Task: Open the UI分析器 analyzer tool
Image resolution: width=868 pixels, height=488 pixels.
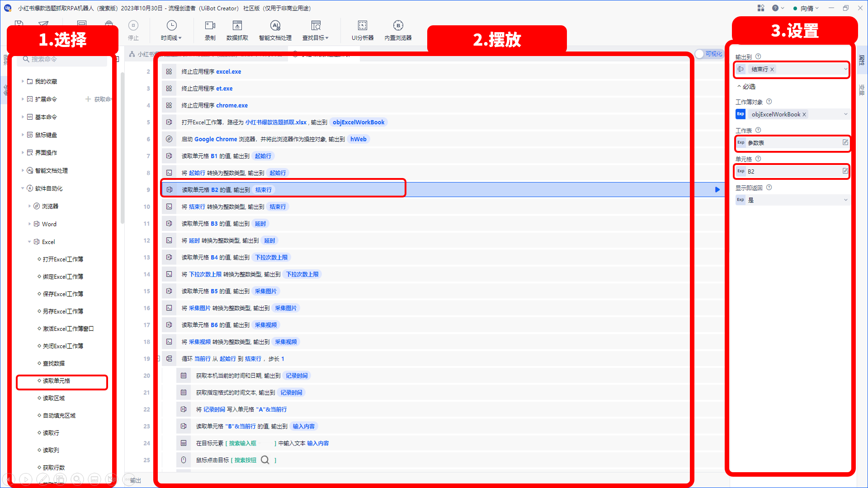Action: click(363, 30)
